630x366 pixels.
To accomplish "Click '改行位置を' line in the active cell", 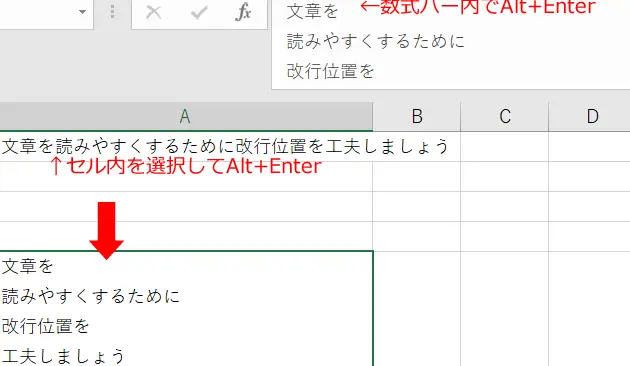I will [45, 326].
